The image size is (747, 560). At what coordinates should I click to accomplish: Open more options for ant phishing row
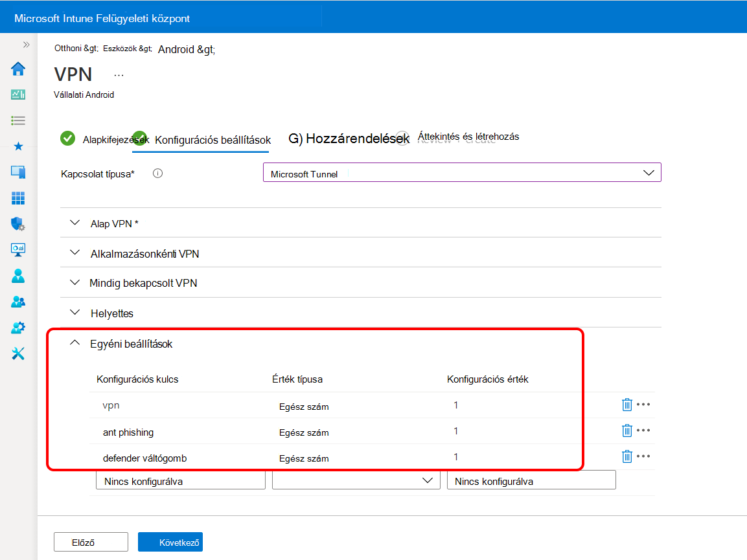pos(643,430)
